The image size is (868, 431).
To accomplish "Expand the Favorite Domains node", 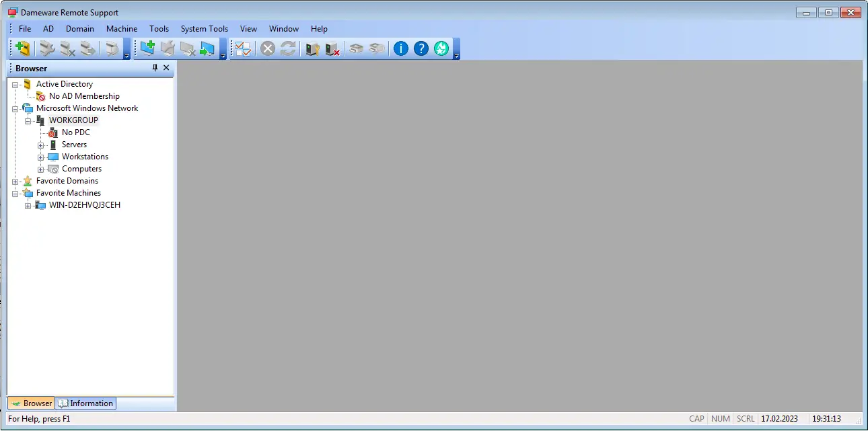I will [15, 181].
